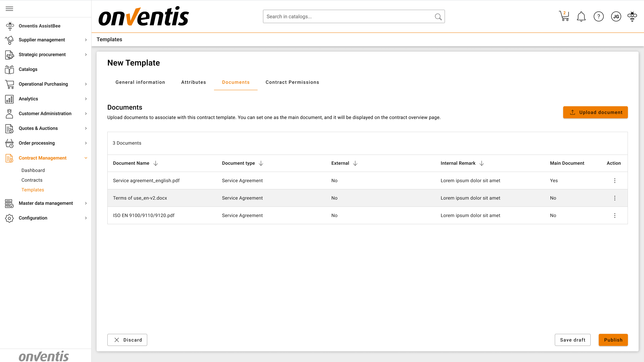Open the Contract Permissions tab

(292, 82)
